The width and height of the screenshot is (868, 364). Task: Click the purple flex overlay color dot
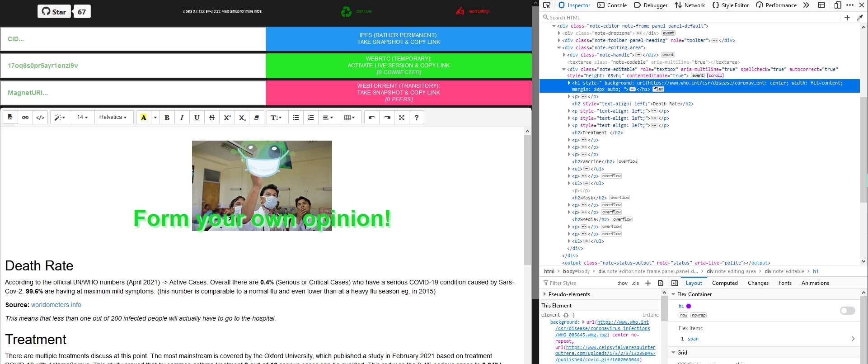(x=689, y=306)
